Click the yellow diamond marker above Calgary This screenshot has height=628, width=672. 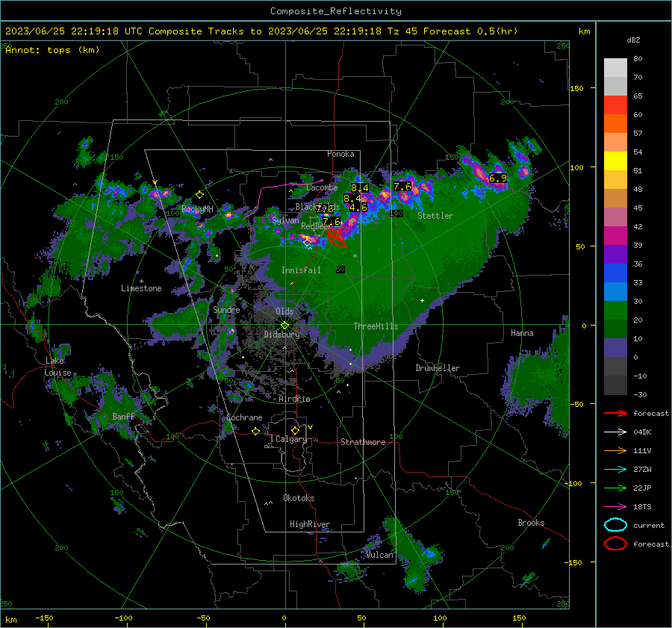coord(295,430)
